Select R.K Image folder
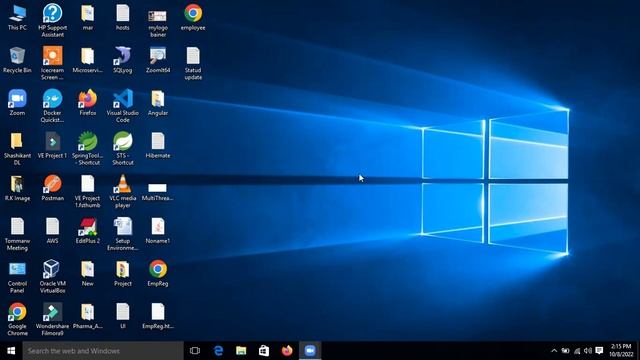The image size is (640, 360). tap(17, 188)
